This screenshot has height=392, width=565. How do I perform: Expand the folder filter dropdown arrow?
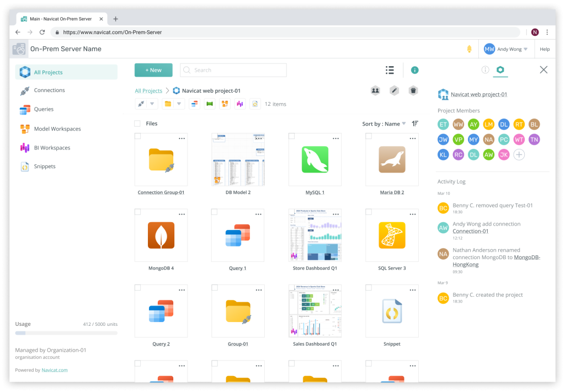coord(179,104)
